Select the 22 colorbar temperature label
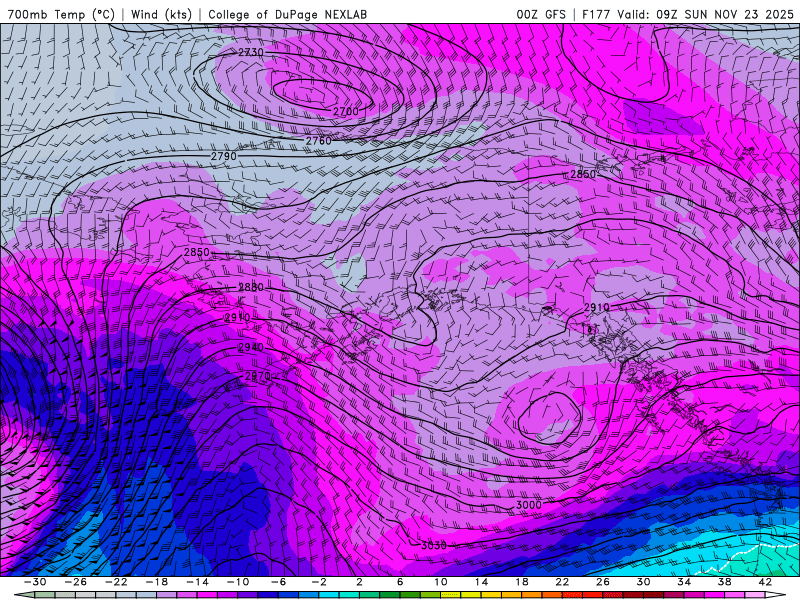800x600 pixels. [562, 582]
